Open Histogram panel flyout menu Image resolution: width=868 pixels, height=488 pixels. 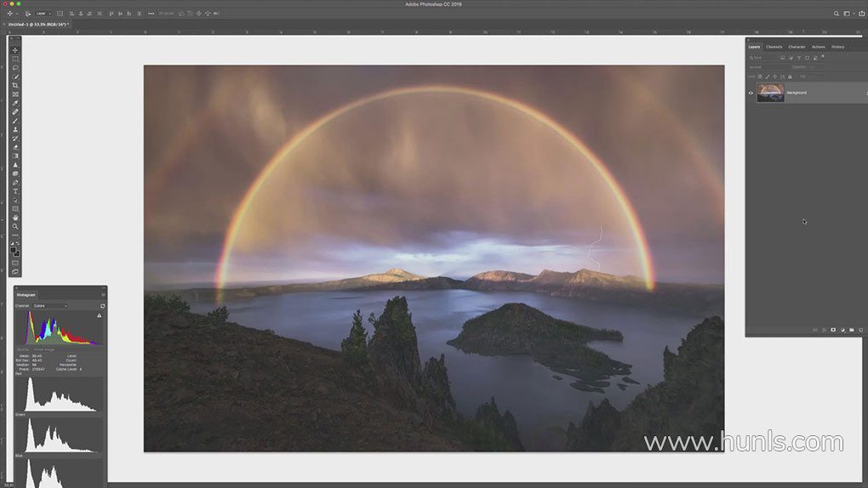pyautogui.click(x=103, y=295)
